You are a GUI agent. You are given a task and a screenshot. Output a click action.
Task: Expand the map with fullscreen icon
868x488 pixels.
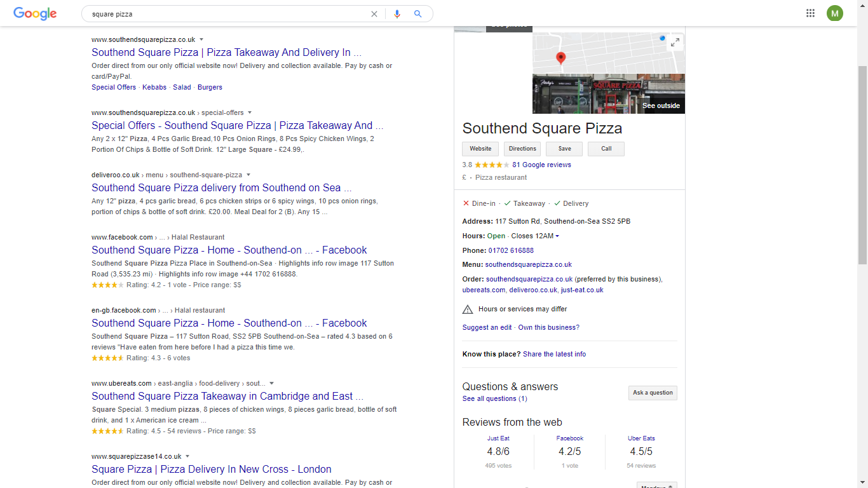coord(675,43)
